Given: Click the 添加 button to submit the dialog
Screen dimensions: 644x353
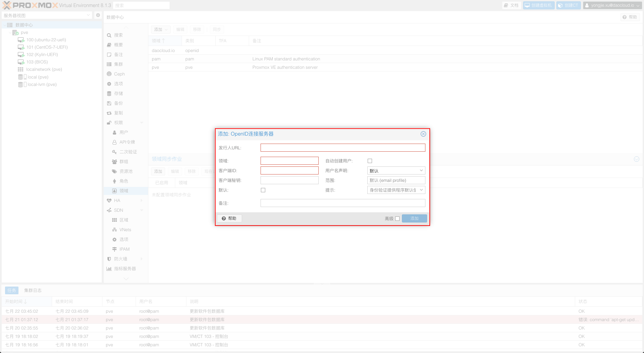Looking at the screenshot, I should 414,218.
